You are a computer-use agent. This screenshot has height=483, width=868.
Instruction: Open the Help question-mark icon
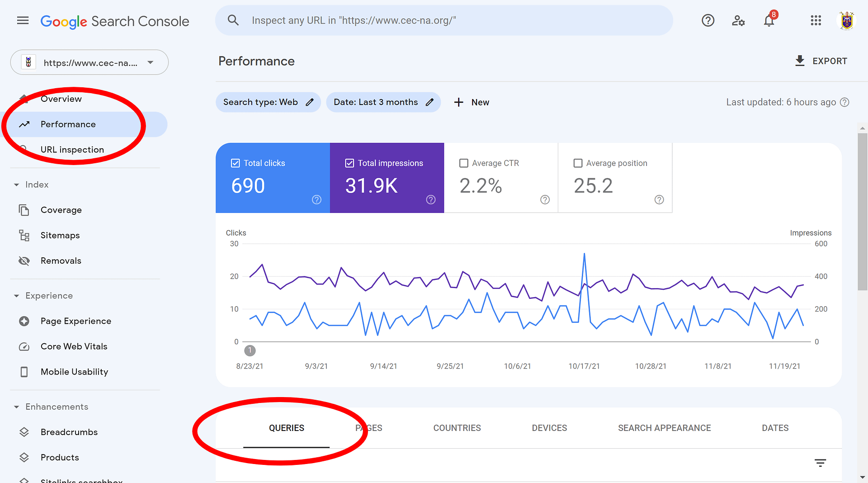coord(708,20)
